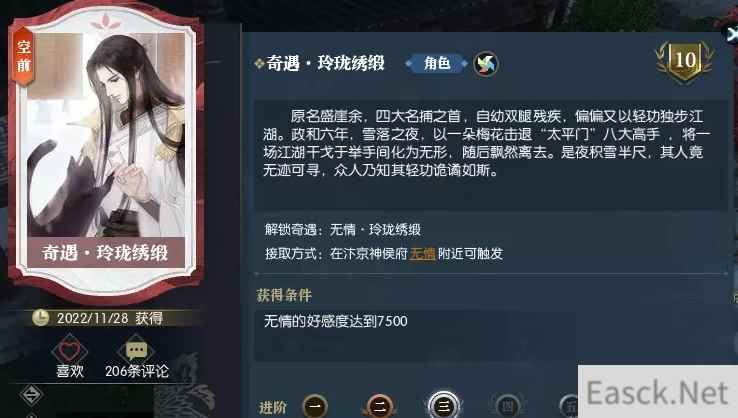738x418 pixels.
Task: Click the orange 空前 ribbon badge
Action: click(x=24, y=56)
